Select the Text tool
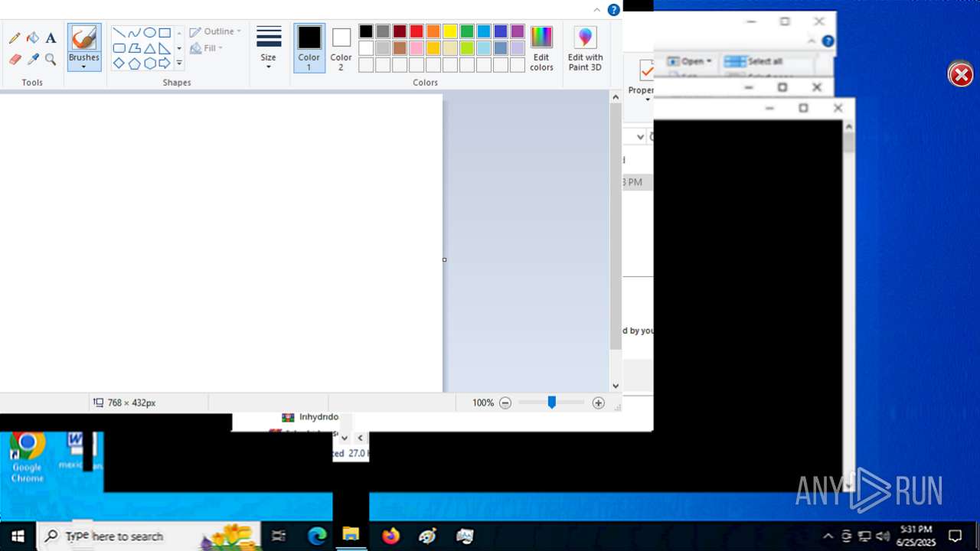Image resolution: width=980 pixels, height=551 pixels. coord(51,38)
